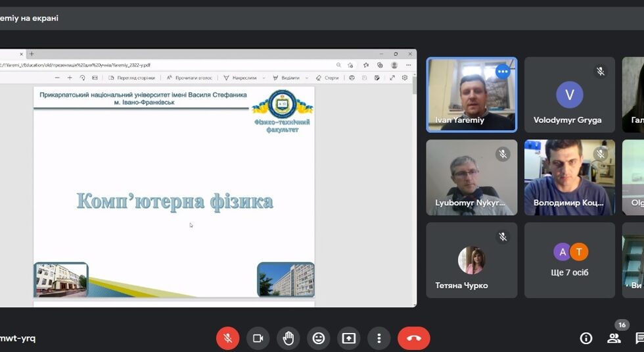Open the meeting details info icon
Viewport: 644px width, 352px height.
pos(586,338)
